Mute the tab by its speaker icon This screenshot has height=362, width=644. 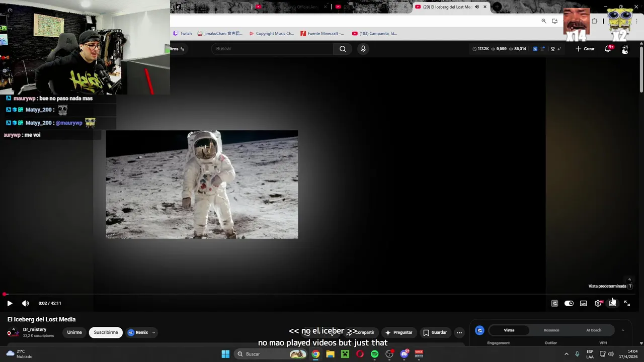click(477, 7)
